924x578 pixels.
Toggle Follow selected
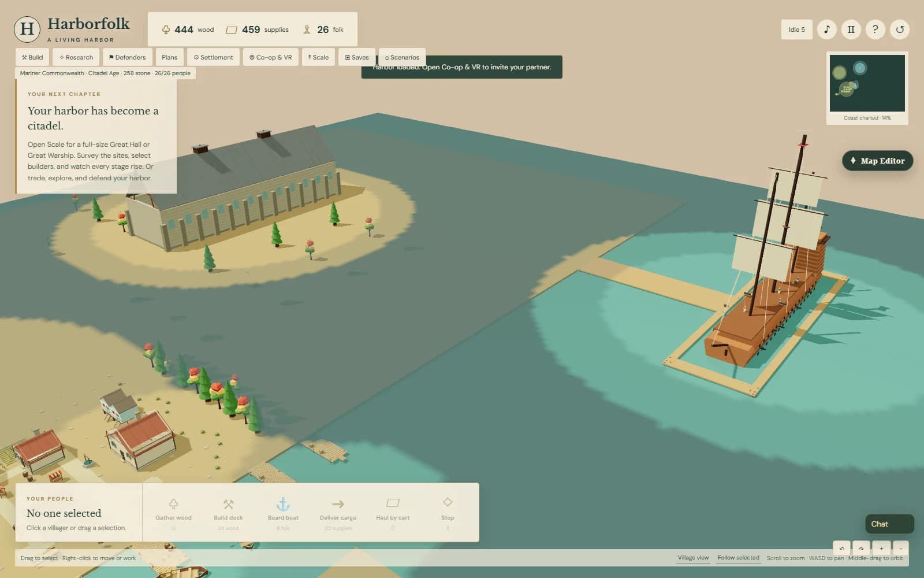tap(738, 558)
